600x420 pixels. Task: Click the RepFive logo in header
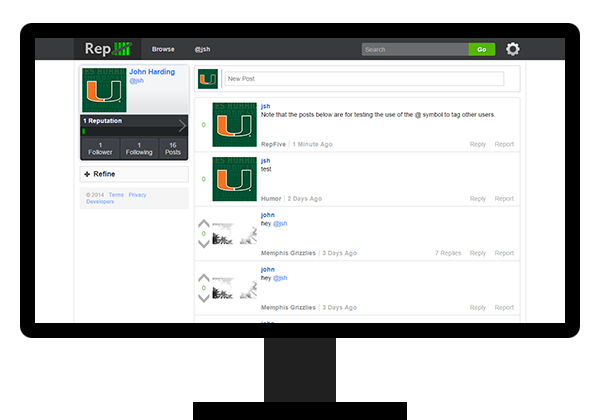coord(108,49)
